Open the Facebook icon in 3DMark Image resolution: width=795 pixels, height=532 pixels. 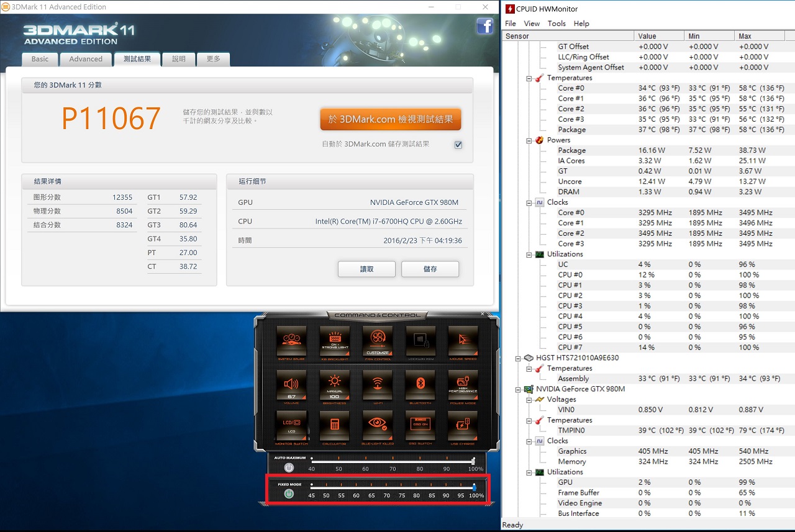[484, 25]
